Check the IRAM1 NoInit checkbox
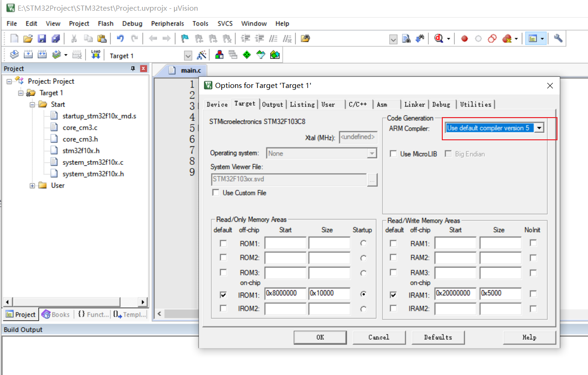This screenshot has height=375, width=588. pyautogui.click(x=533, y=294)
